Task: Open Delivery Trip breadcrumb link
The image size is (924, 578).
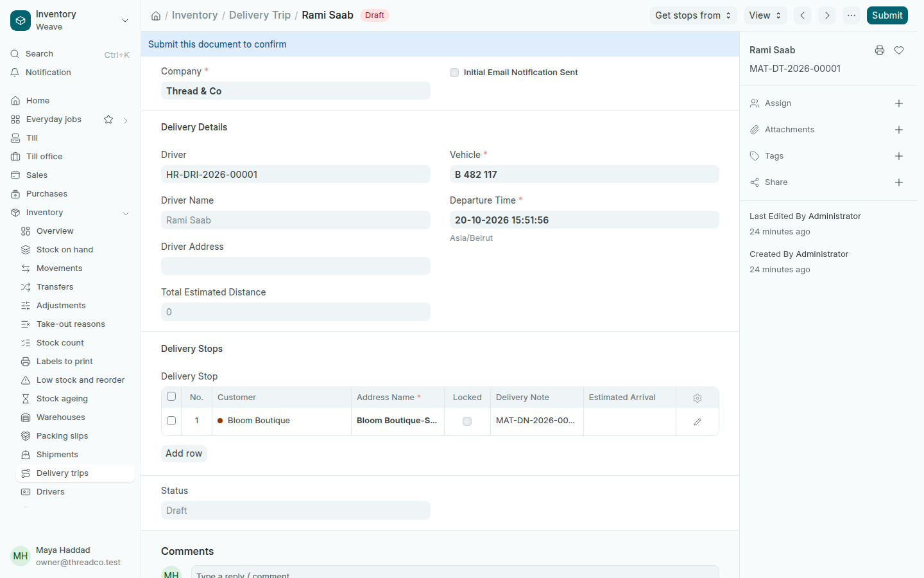Action: click(260, 15)
